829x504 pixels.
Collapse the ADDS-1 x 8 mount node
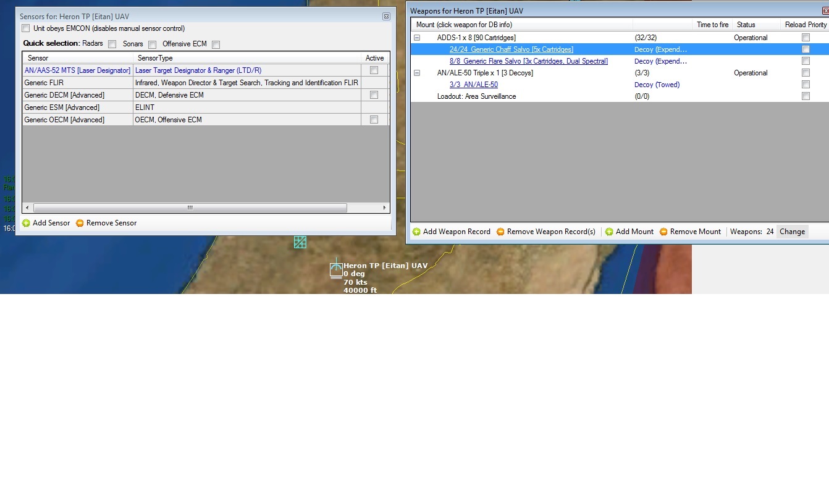(x=417, y=38)
